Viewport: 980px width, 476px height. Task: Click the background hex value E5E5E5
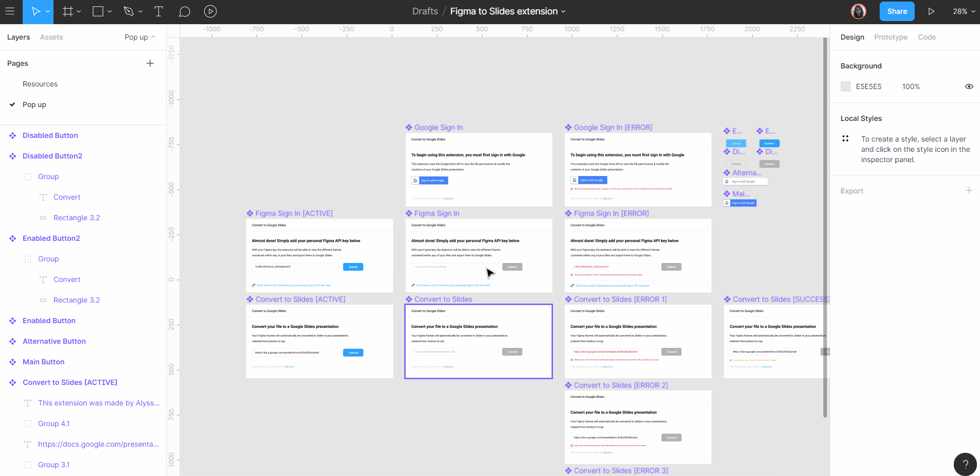point(869,86)
